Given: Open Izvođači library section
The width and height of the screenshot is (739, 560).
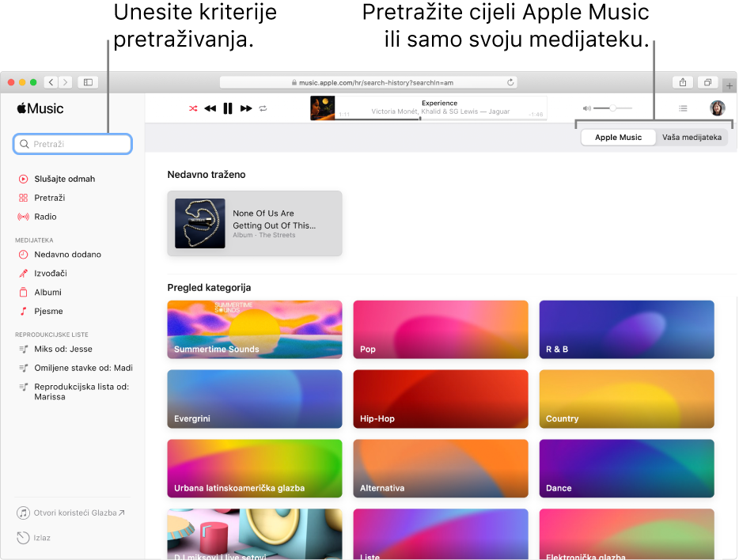Looking at the screenshot, I should (x=51, y=273).
